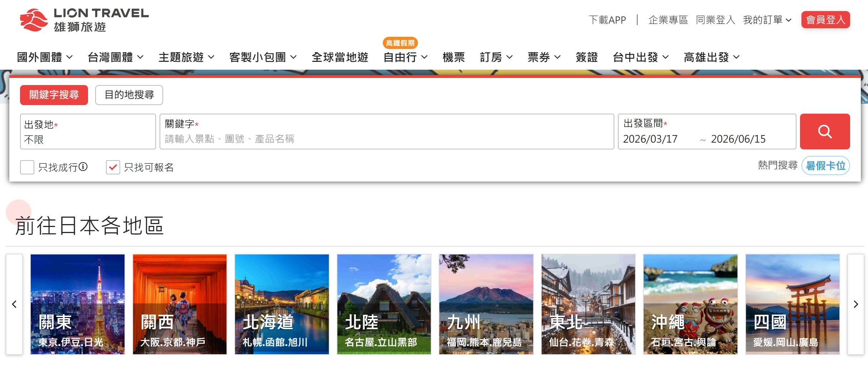Open the 機票 menu item
The image size is (868, 366).
click(453, 57)
